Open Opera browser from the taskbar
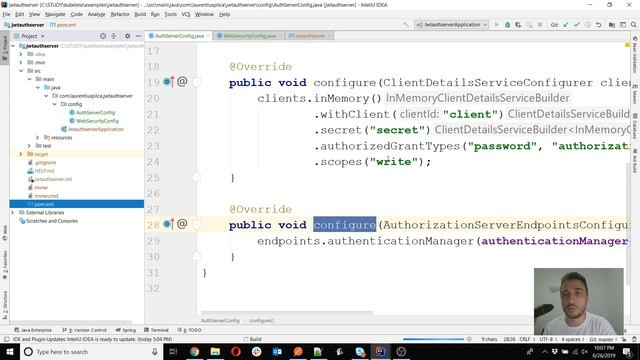This screenshot has height=360, width=640. 236,351
